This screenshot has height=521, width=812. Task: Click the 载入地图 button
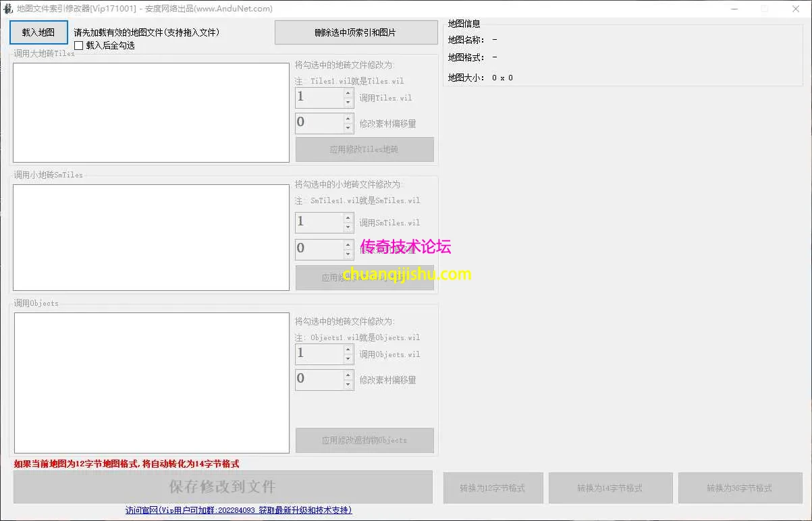[38, 32]
